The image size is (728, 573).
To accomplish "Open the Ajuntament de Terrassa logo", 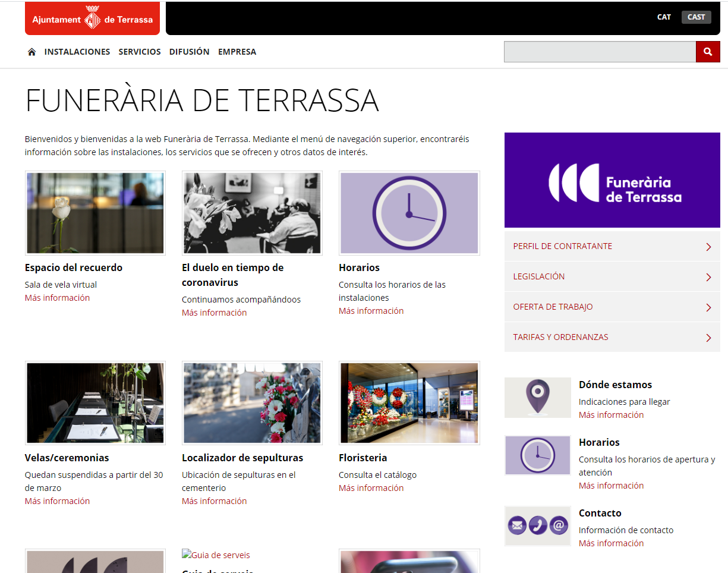I will tap(92, 19).
